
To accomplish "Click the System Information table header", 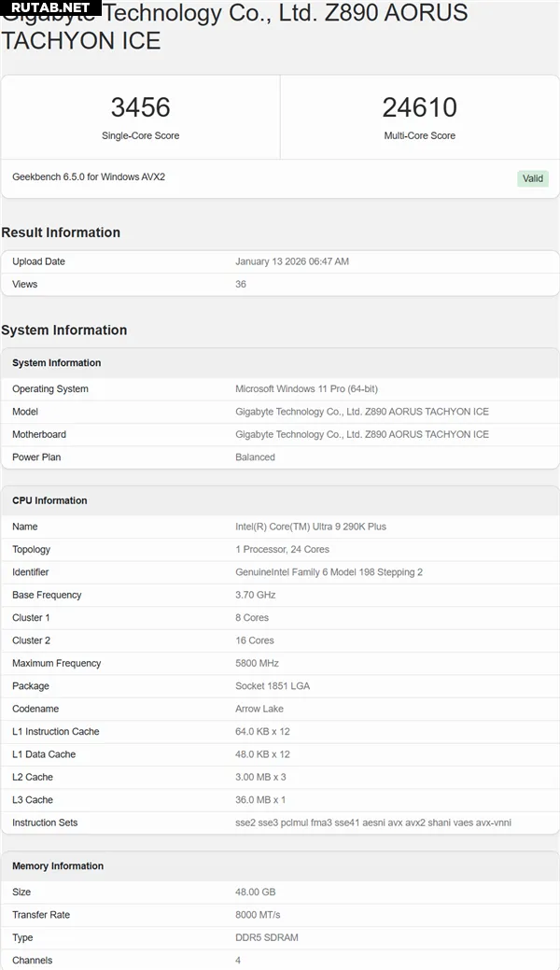I will point(57,363).
